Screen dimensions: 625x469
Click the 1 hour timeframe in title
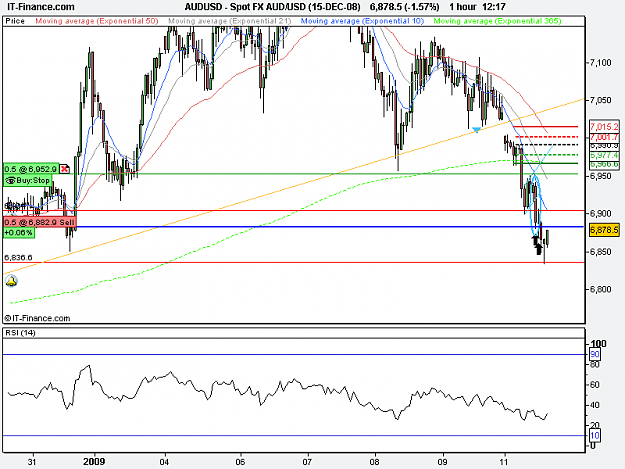click(x=462, y=7)
